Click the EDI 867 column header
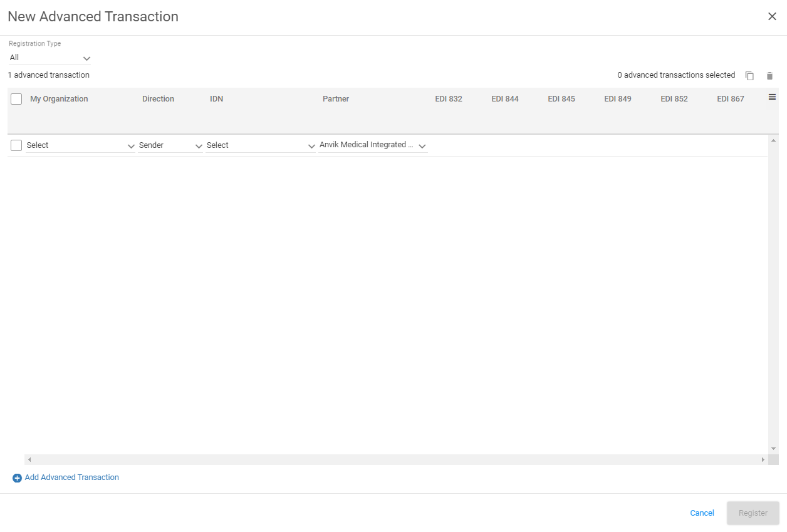The height and width of the screenshot is (532, 787). coord(731,98)
